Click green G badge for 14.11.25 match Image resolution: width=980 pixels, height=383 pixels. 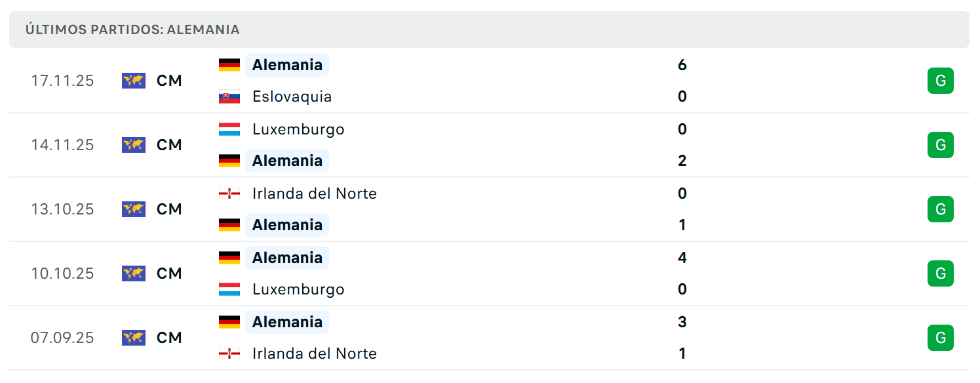[941, 145]
